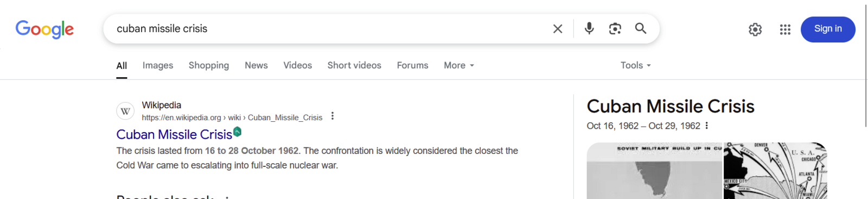Expand the More search filters dropdown
This screenshot has height=199, width=868.
(x=459, y=65)
